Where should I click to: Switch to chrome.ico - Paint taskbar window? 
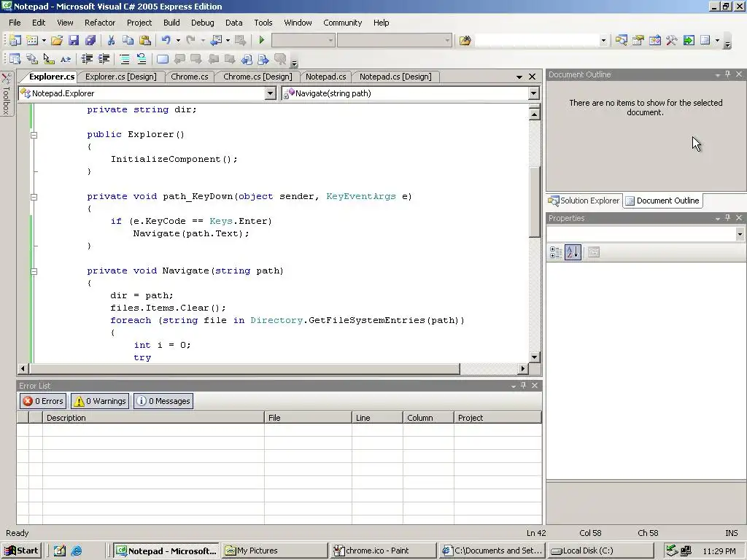(x=382, y=551)
